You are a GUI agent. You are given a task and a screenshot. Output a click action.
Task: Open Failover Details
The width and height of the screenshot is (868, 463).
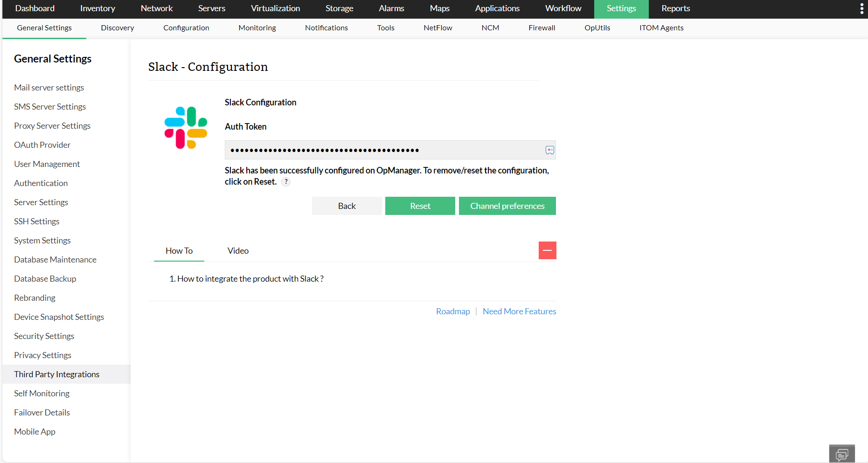click(42, 413)
